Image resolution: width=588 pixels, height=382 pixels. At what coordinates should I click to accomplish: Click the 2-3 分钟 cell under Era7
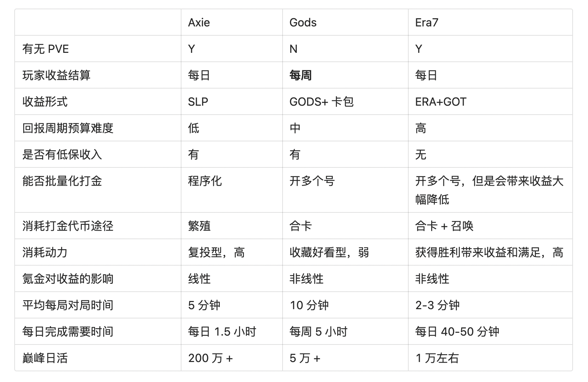click(x=437, y=305)
